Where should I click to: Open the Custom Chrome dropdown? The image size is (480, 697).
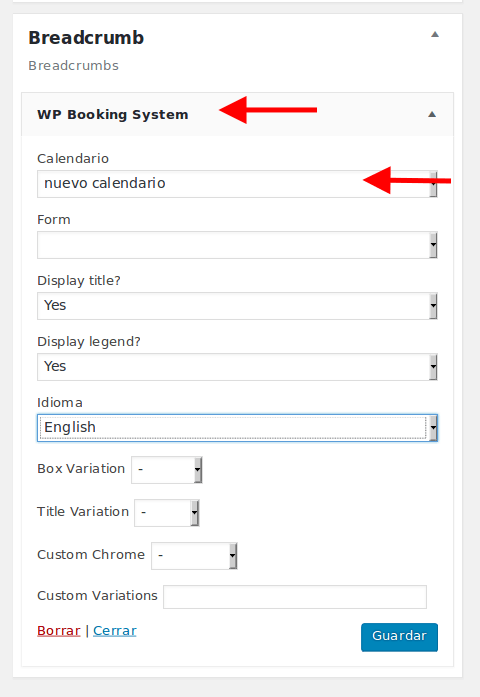[194, 556]
